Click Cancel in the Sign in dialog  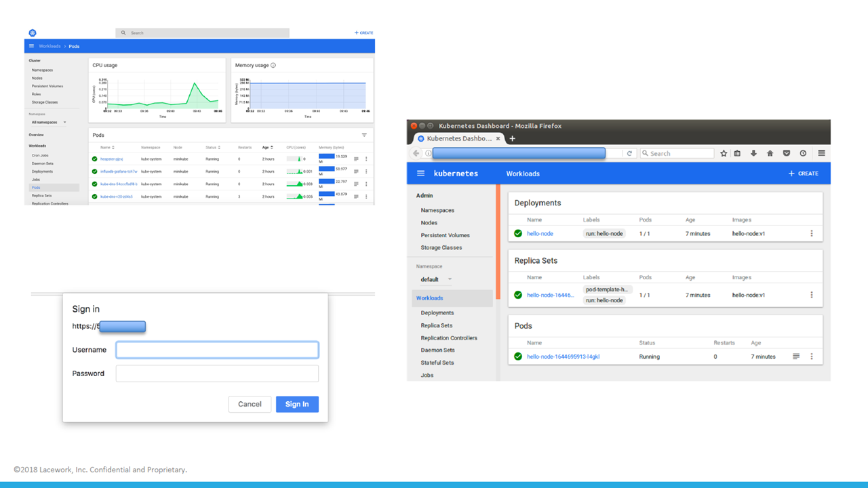point(250,404)
